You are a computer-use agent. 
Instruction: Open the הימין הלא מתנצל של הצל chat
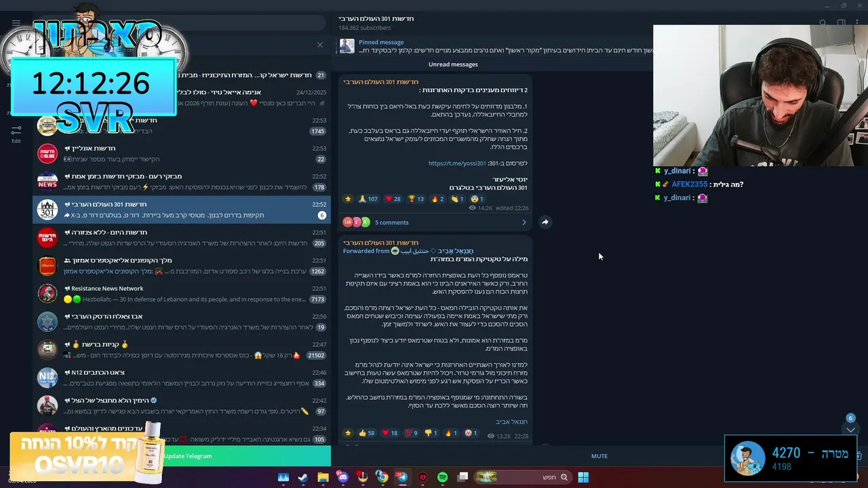coord(182,405)
